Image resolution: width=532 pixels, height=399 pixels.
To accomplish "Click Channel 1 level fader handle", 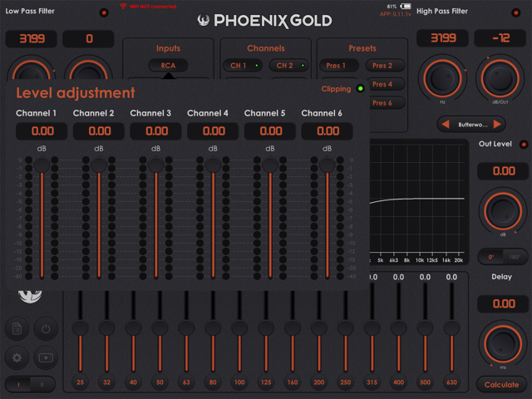I will click(x=42, y=165).
